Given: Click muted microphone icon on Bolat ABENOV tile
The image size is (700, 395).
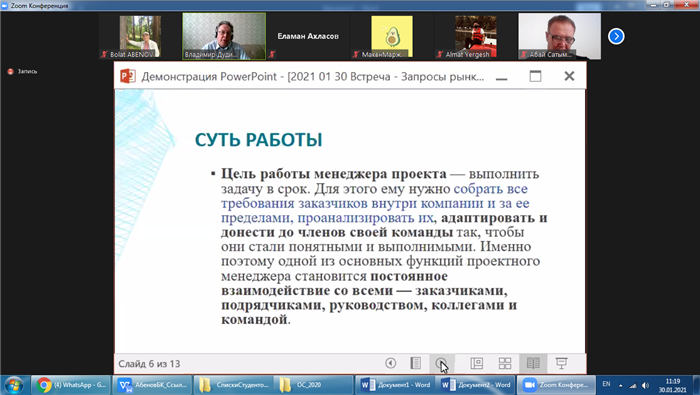Looking at the screenshot, I should [x=104, y=54].
